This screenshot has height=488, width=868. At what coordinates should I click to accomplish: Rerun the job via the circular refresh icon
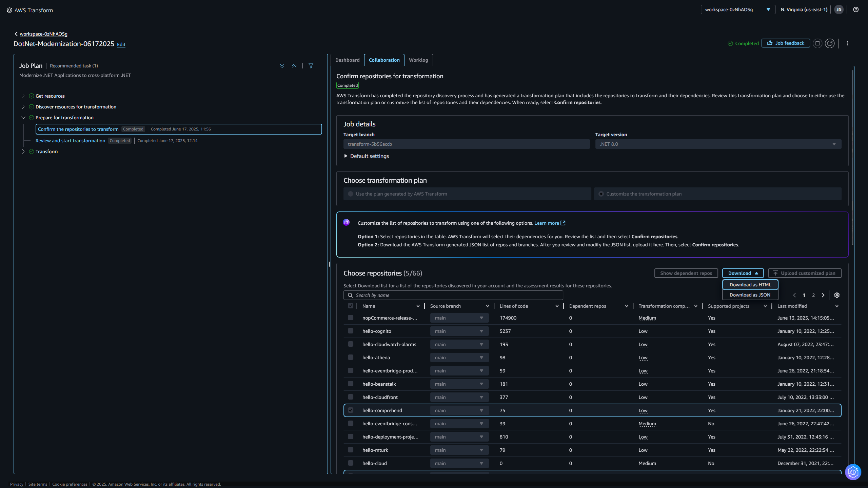pos(830,43)
